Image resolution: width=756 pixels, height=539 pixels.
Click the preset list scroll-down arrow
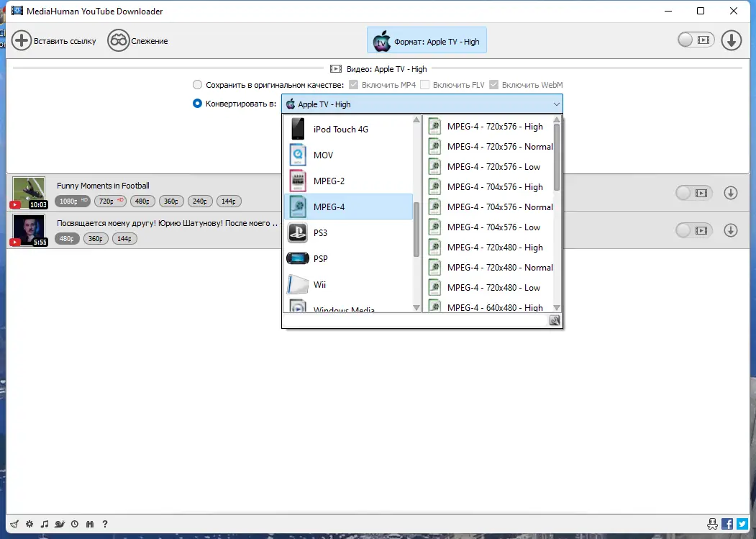click(557, 308)
